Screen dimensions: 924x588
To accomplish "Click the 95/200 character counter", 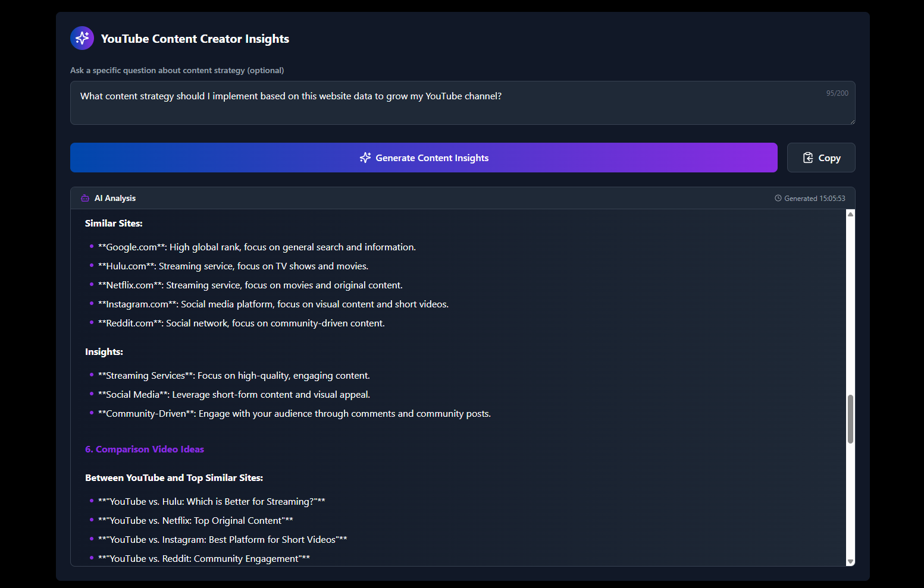I will point(837,93).
